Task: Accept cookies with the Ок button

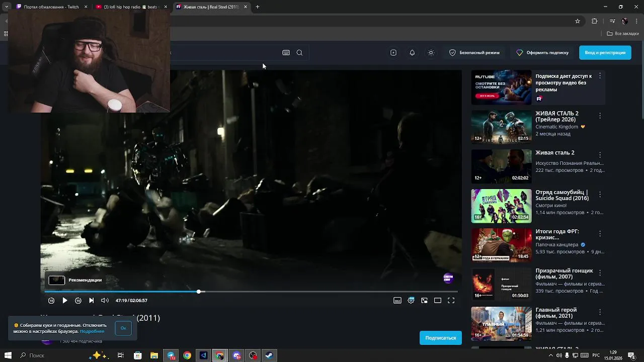Action: pyautogui.click(x=123, y=328)
